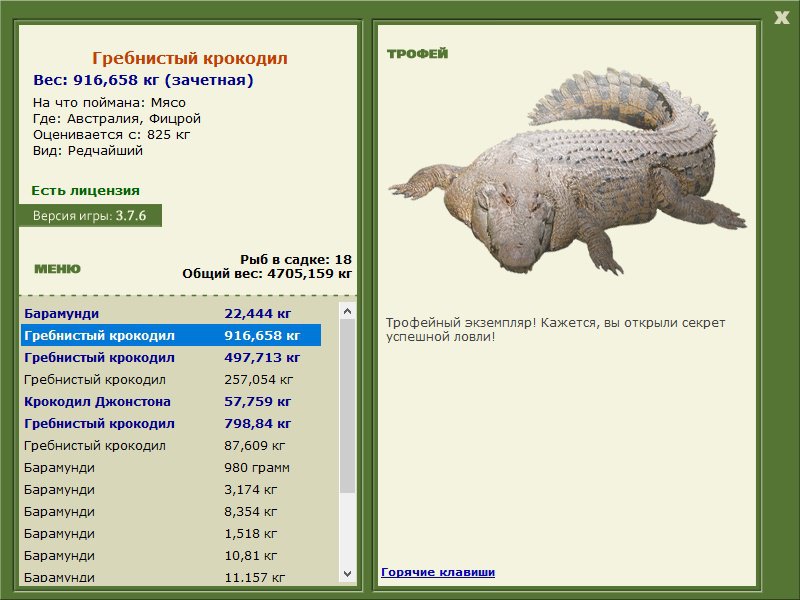Click the Рыб в садке: 18 counter

[296, 259]
